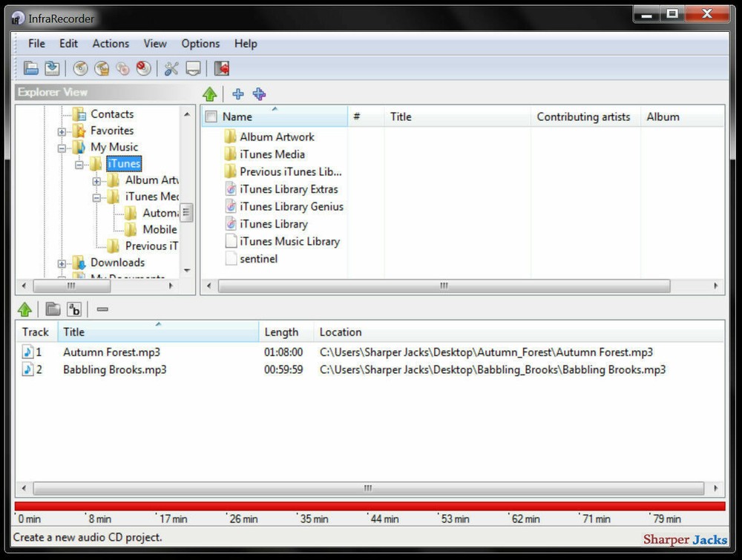Sort the file list by Title column header
742x560 pixels.
(457, 117)
